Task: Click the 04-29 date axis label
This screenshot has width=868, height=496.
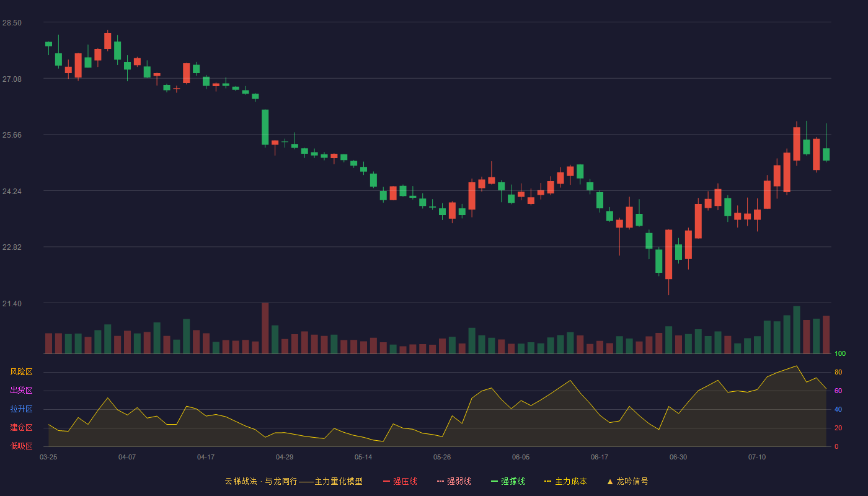Action: pos(285,457)
